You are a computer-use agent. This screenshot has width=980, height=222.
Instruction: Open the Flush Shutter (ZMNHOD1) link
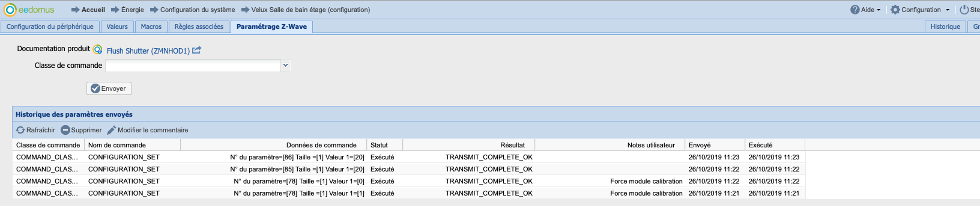[148, 51]
